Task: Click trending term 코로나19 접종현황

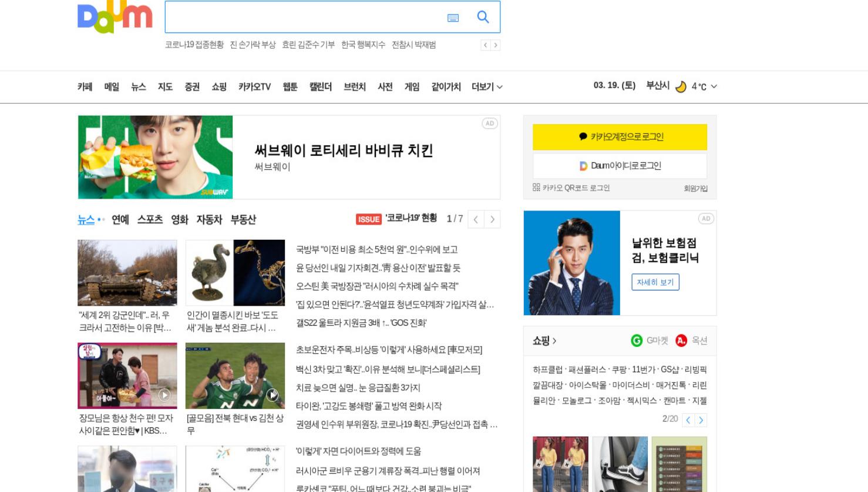Action: pyautogui.click(x=194, y=45)
